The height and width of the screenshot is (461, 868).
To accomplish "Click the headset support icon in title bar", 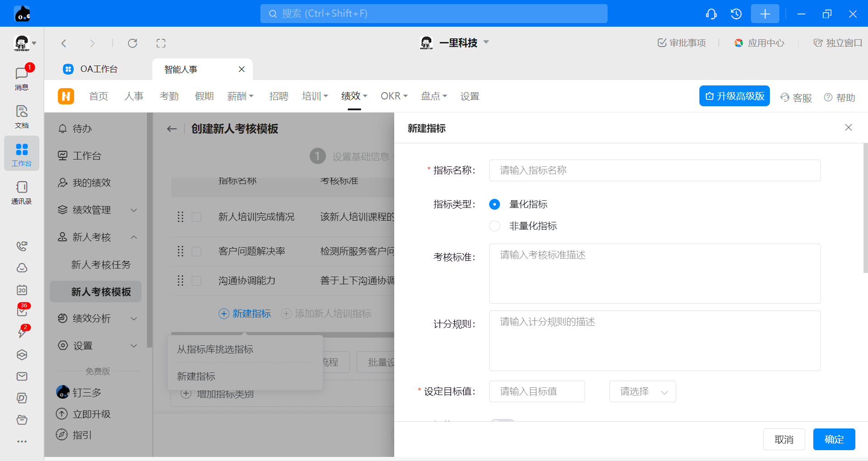I will point(711,14).
